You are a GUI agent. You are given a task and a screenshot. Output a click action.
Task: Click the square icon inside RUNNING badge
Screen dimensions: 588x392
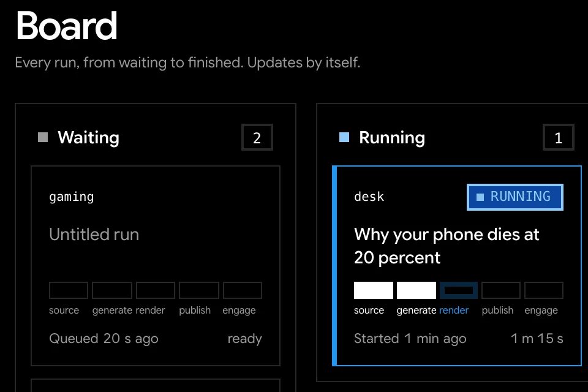[480, 197]
